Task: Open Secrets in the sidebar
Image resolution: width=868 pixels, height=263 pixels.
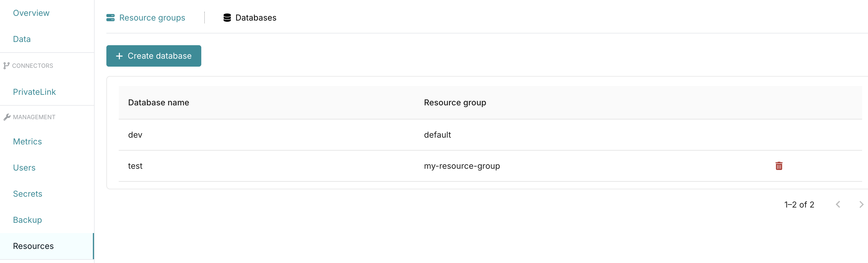Action: click(x=27, y=194)
